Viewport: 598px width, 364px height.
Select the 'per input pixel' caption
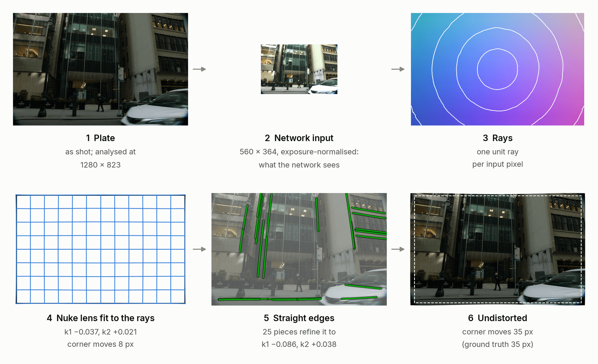pos(497,164)
